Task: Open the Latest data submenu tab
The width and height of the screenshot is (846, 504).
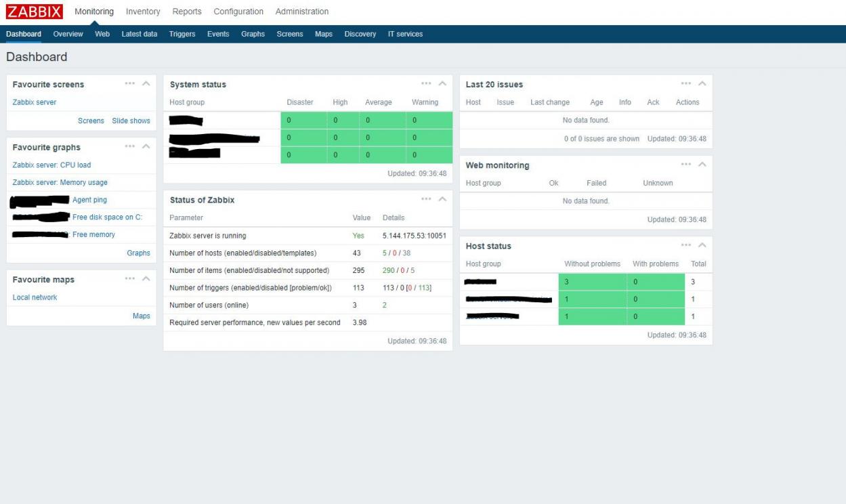Action: tap(140, 34)
